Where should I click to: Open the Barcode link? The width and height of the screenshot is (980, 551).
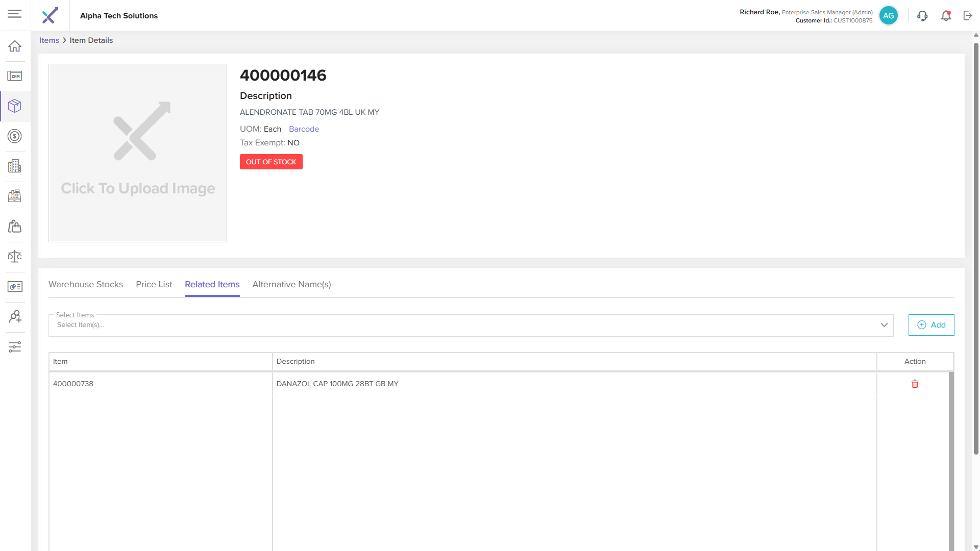tap(304, 129)
